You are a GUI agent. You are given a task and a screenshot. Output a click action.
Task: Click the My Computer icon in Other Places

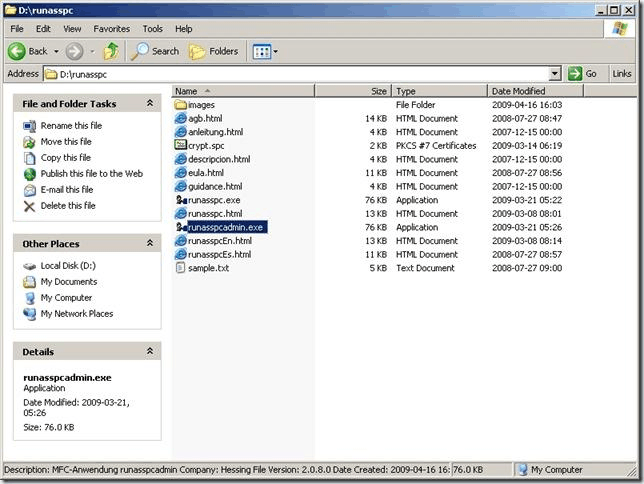coord(30,298)
